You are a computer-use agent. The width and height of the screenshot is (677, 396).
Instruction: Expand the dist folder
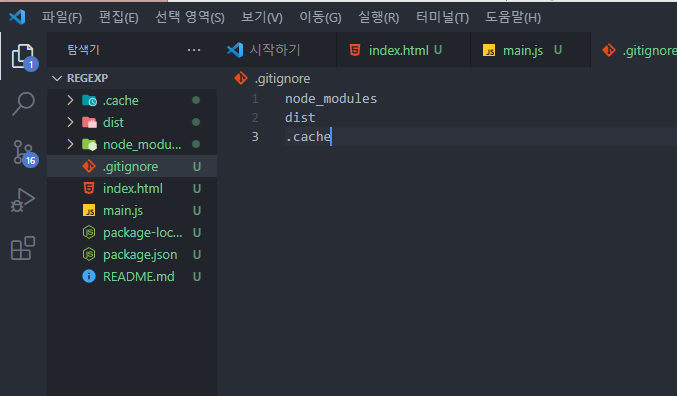click(x=70, y=122)
